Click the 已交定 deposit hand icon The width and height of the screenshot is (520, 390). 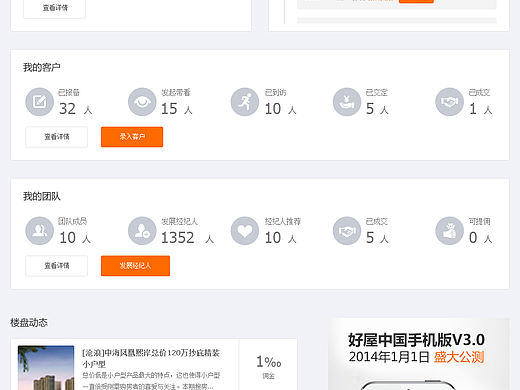pos(347,102)
